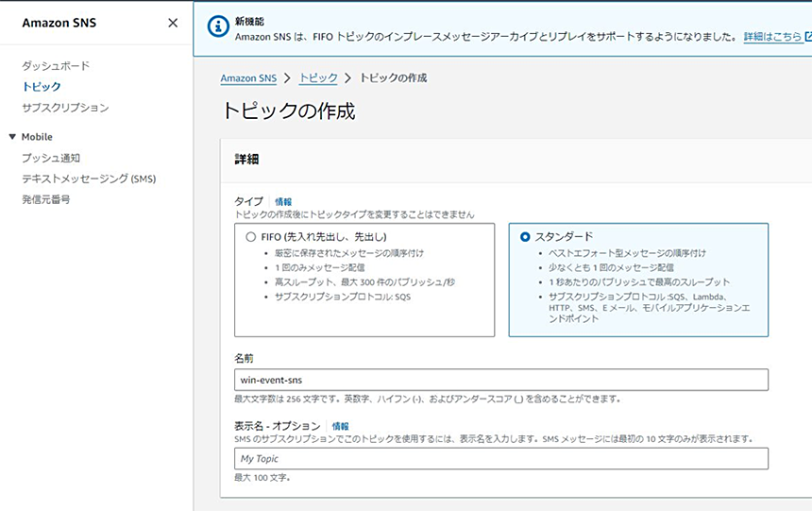Select the FIFO topic type radio button

click(250, 237)
